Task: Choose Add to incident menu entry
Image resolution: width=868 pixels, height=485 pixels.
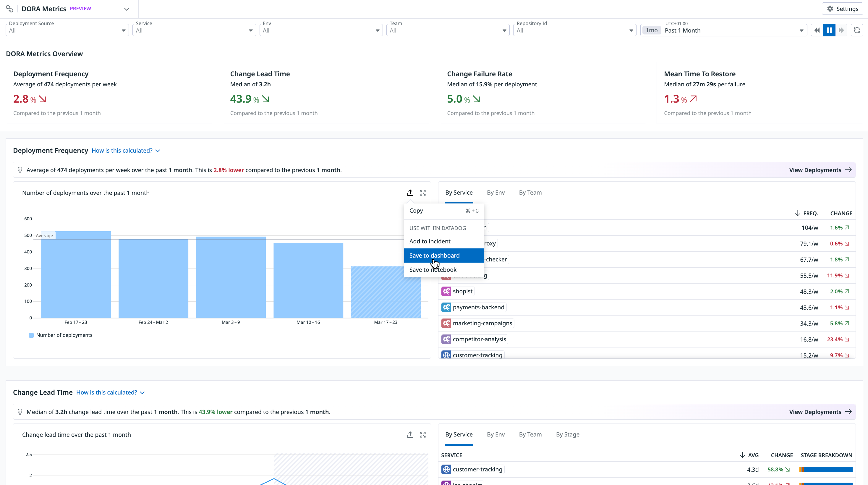Action: (444, 241)
